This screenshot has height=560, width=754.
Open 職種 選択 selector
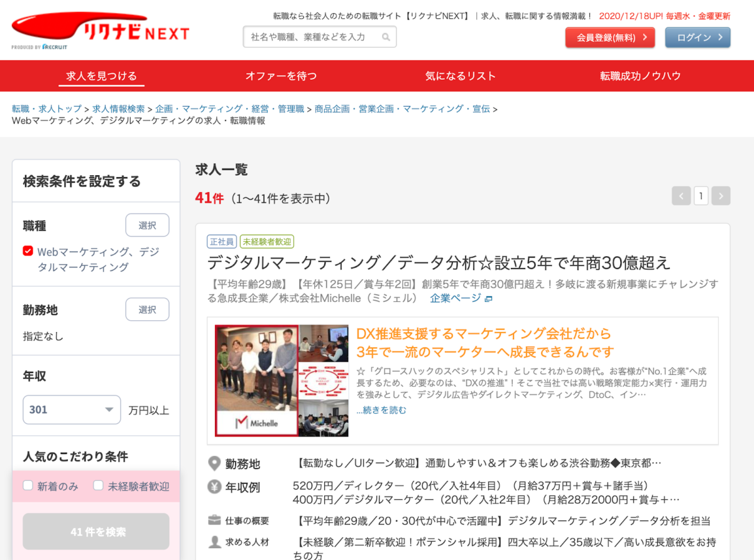[147, 225]
